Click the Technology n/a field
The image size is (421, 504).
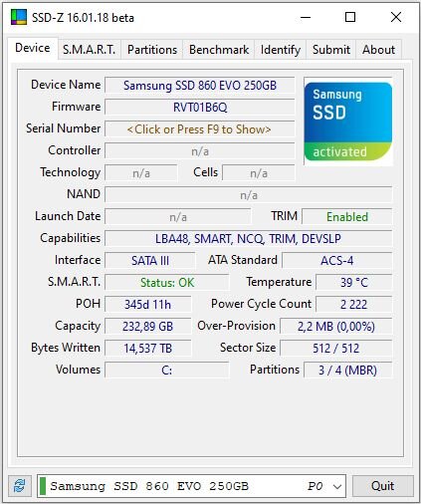pyautogui.click(x=141, y=173)
